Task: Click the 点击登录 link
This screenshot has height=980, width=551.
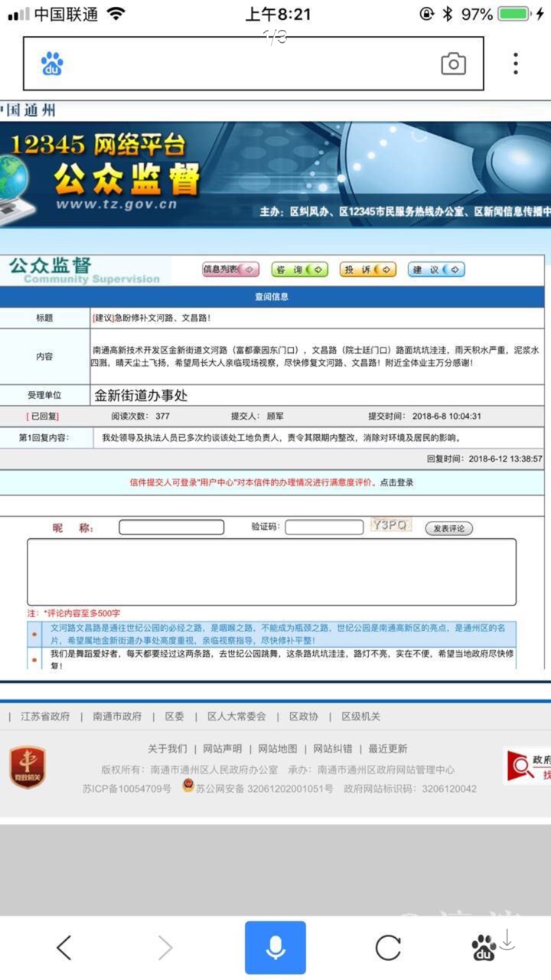Action: click(396, 482)
